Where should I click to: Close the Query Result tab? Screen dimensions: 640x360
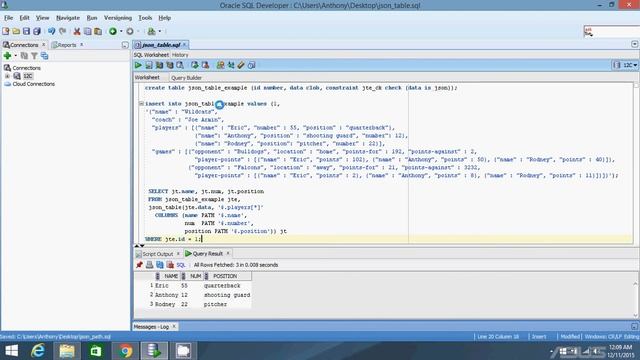[x=228, y=253]
